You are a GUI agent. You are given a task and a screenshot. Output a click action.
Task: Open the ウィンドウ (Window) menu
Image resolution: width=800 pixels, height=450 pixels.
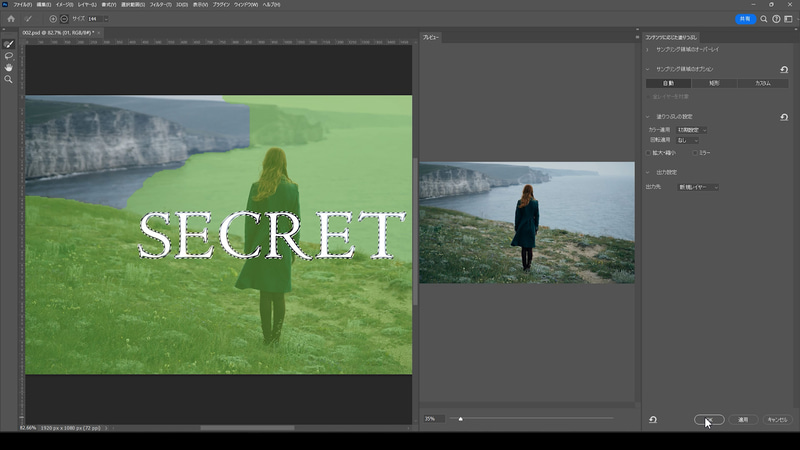coord(246,5)
